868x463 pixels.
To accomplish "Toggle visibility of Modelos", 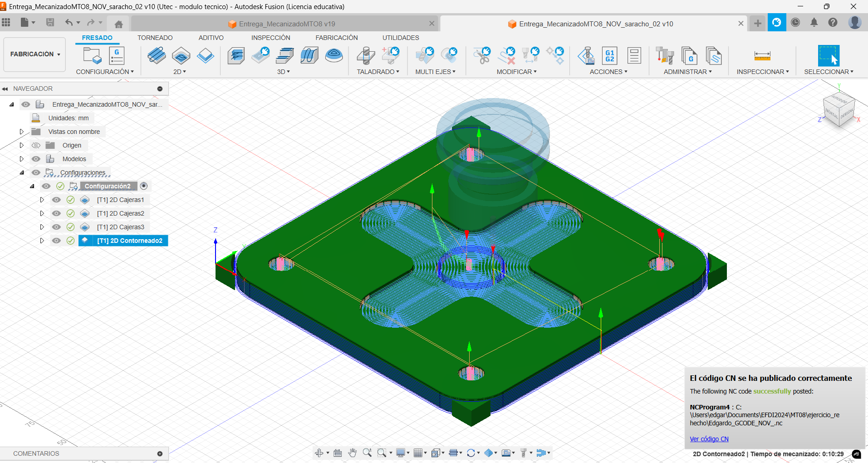I will click(x=36, y=159).
